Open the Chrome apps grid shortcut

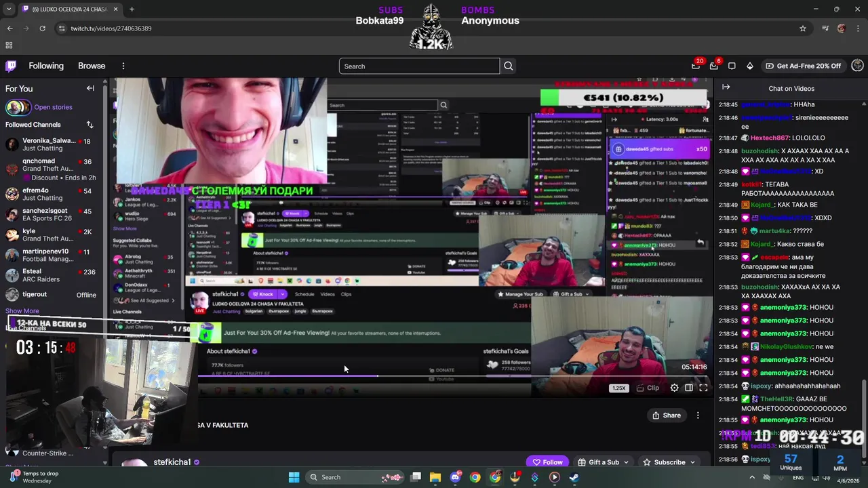coord(9,45)
